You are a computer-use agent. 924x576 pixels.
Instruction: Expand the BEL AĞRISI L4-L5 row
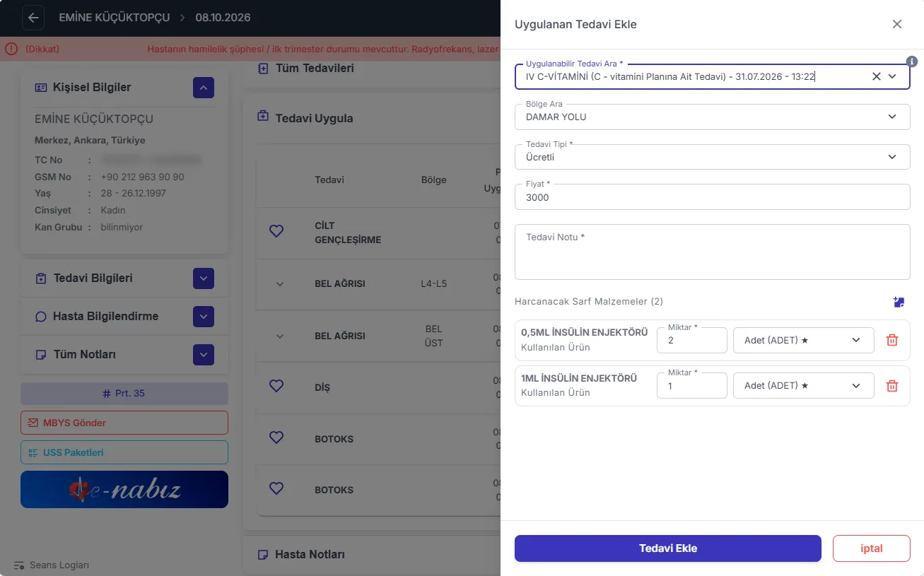point(280,284)
